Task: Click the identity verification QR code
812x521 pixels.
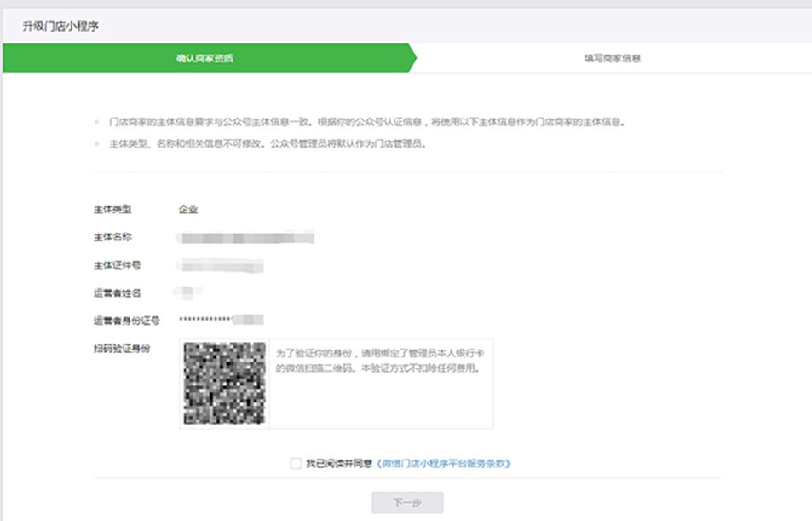Action: pos(224,383)
